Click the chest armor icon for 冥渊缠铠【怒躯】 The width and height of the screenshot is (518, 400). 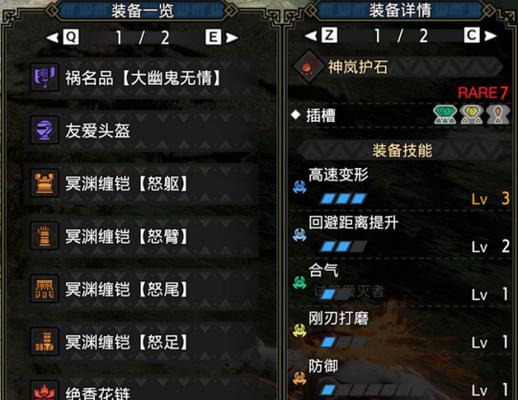[44, 183]
